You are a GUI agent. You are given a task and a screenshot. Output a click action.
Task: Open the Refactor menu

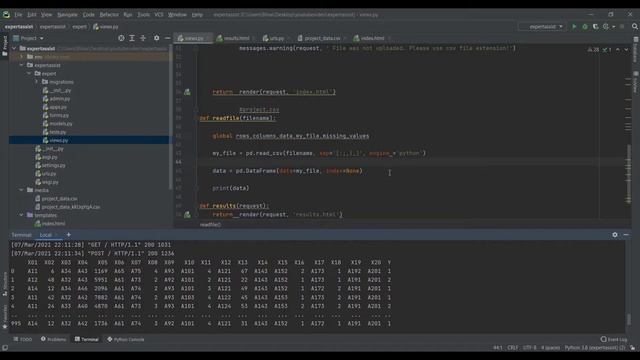pos(109,15)
